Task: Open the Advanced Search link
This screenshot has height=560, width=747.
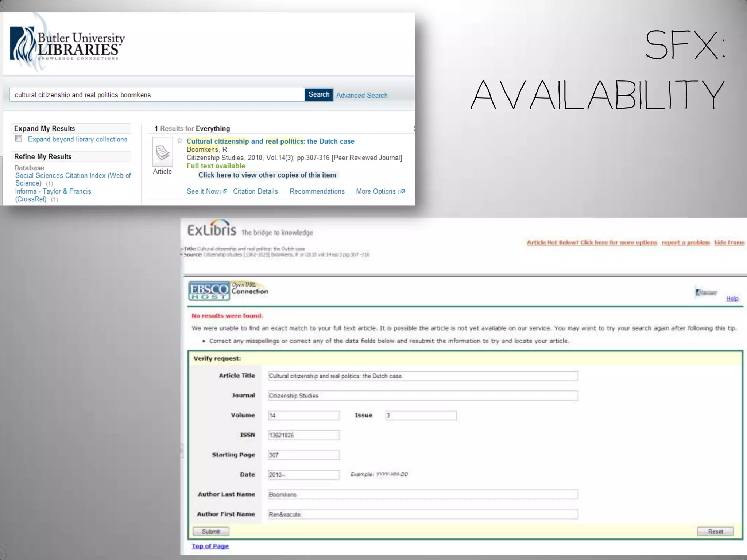Action: (x=361, y=95)
